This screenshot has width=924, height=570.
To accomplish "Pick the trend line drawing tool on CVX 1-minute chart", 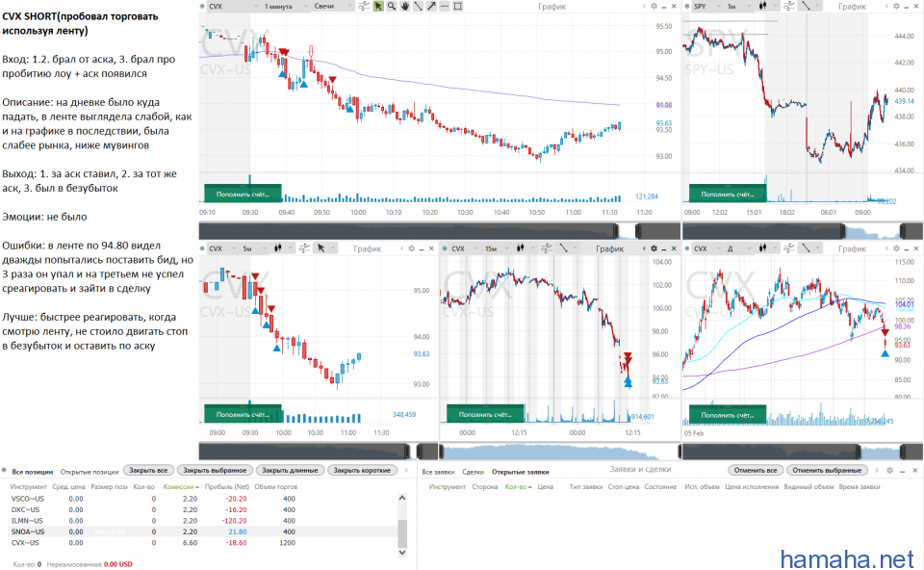I will (x=418, y=7).
